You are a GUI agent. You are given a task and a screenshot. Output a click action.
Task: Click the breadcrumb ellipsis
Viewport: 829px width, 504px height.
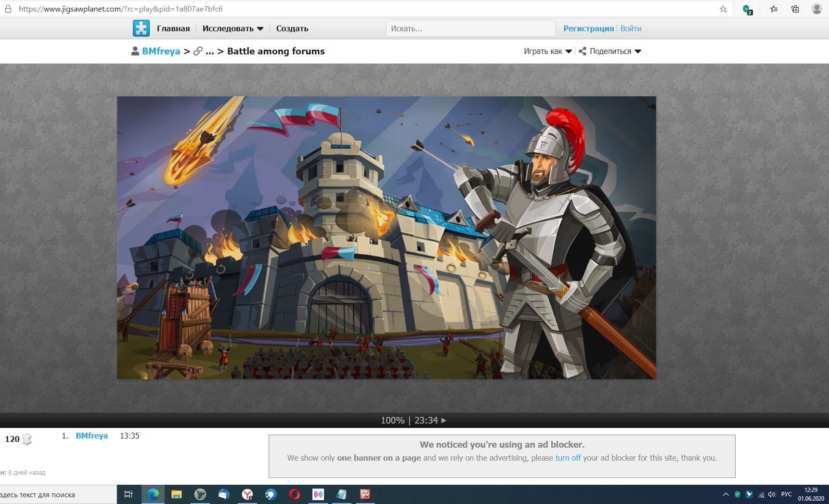click(209, 52)
